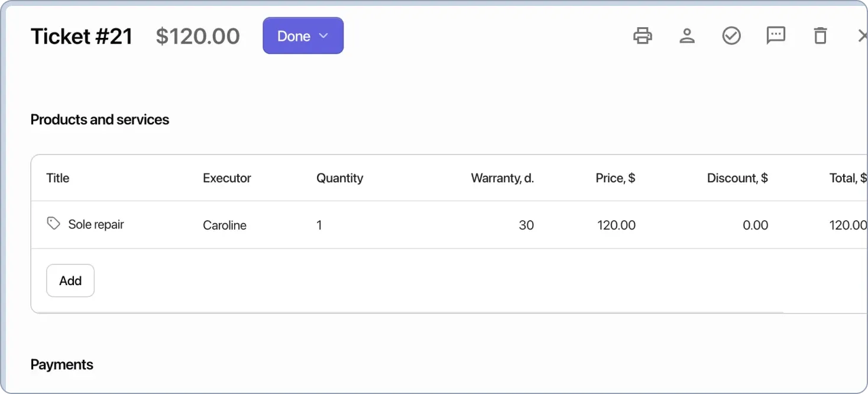Click the Quantity value of 1
The width and height of the screenshot is (868, 394).
[x=319, y=225]
